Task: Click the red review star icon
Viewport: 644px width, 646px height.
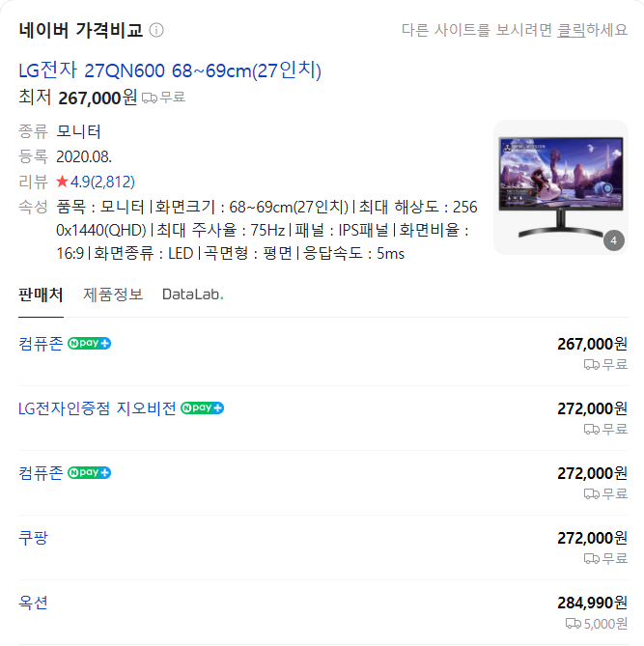Action: (62, 182)
